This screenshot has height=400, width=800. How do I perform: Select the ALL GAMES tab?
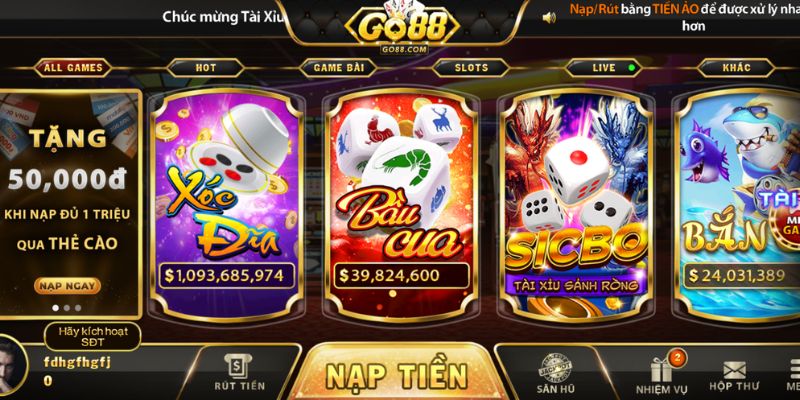pos(73,68)
